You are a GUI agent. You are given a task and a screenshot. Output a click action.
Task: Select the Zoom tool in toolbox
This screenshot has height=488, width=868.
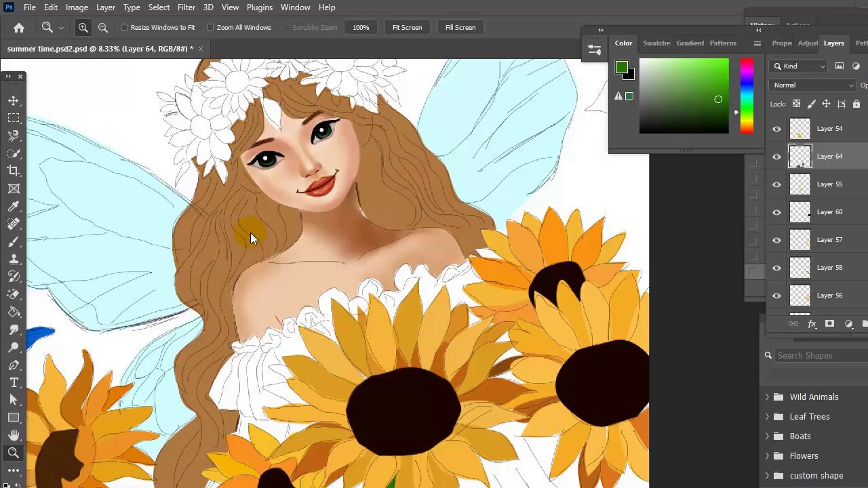coord(14,453)
